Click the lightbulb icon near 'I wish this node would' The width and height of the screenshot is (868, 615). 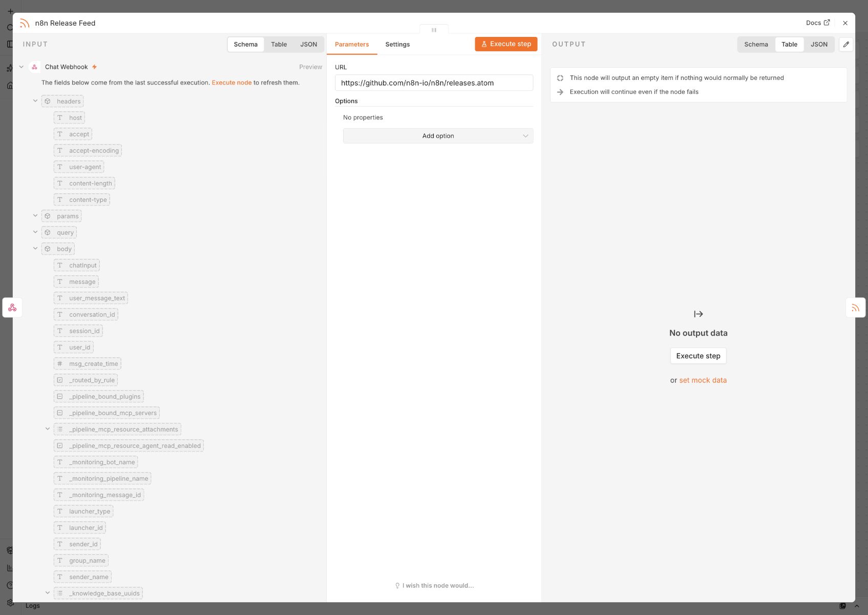pos(397,586)
